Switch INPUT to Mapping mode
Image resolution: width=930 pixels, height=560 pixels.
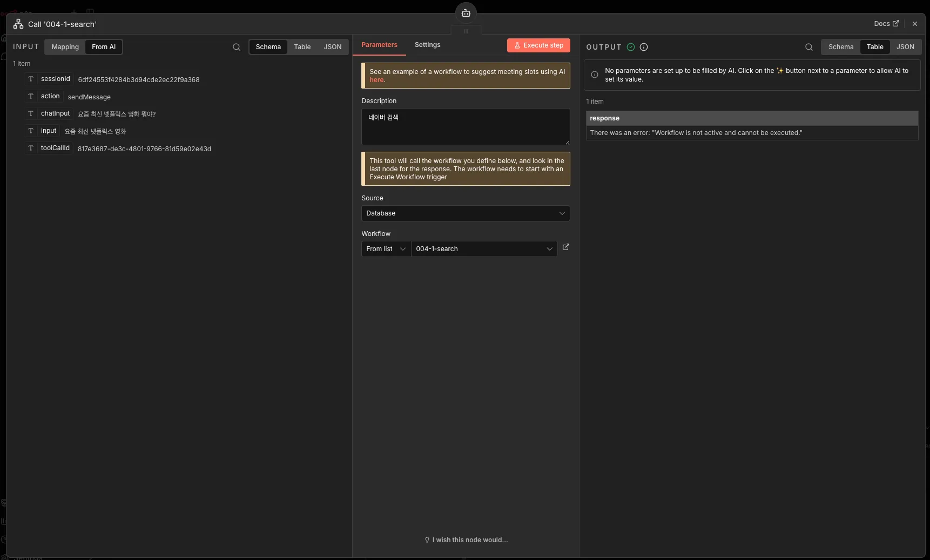[x=65, y=47]
